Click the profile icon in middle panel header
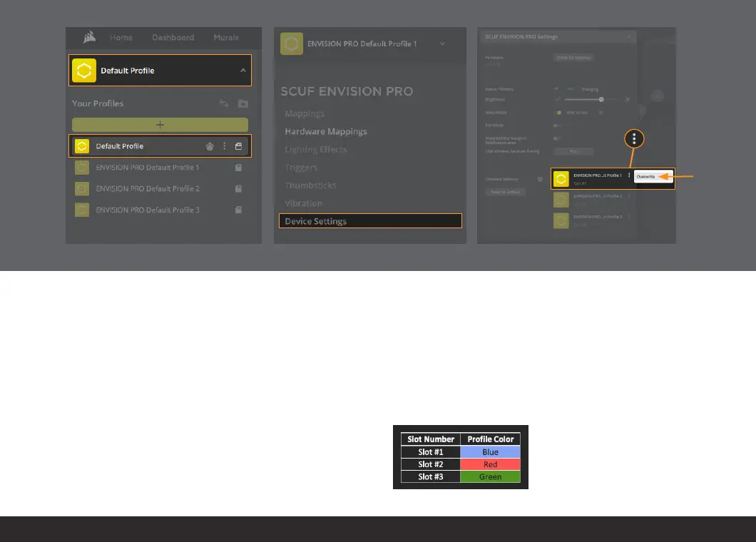The width and height of the screenshot is (756, 542). tap(292, 44)
